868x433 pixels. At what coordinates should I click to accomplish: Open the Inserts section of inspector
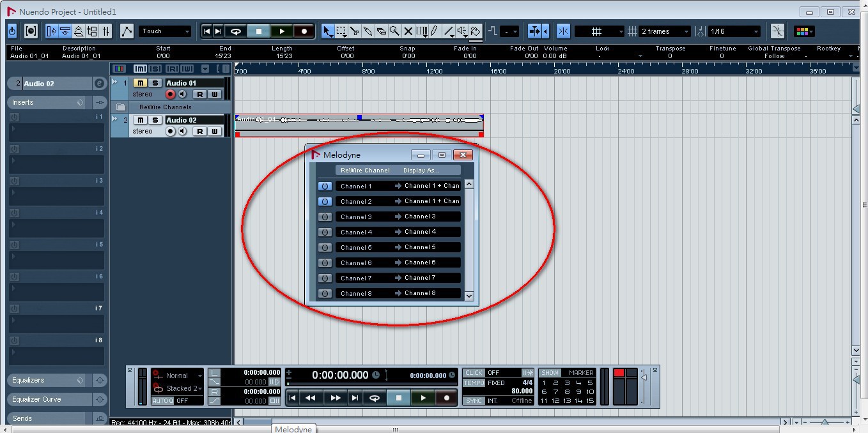[x=45, y=102]
